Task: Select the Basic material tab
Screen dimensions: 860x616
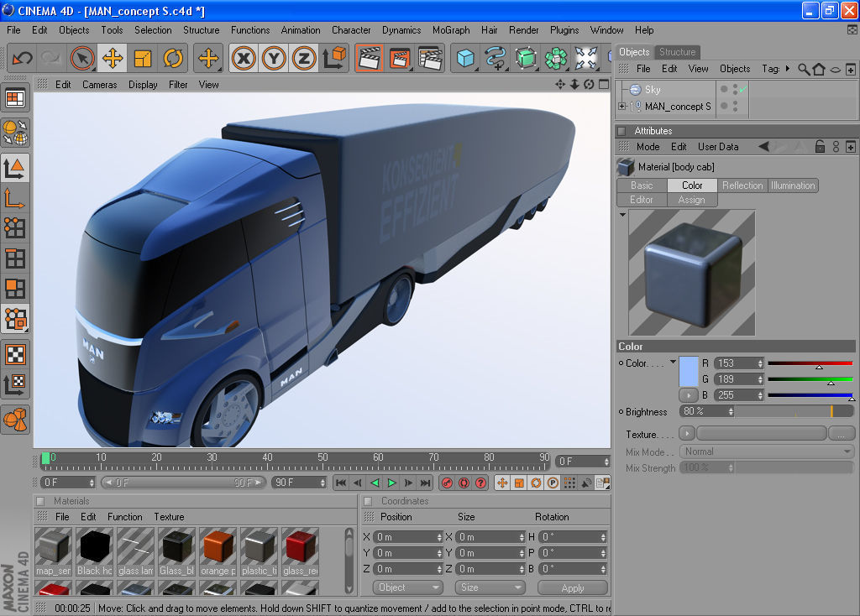Action: click(x=642, y=185)
